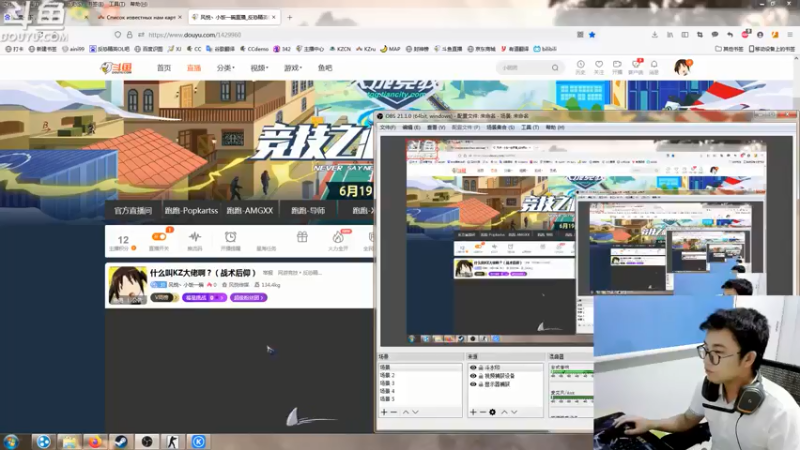Screen dimensions: 800x450
Task: Open the notification bell icon in Douyu header
Action: (654, 65)
